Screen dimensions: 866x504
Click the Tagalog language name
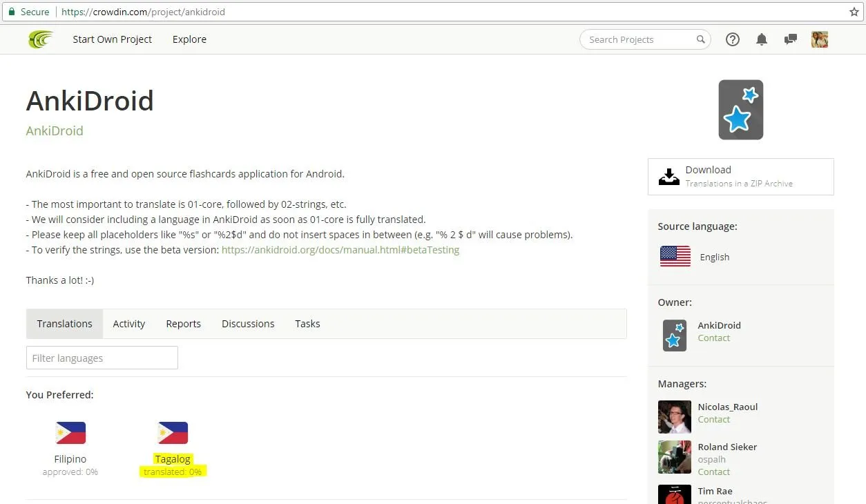coord(173,459)
